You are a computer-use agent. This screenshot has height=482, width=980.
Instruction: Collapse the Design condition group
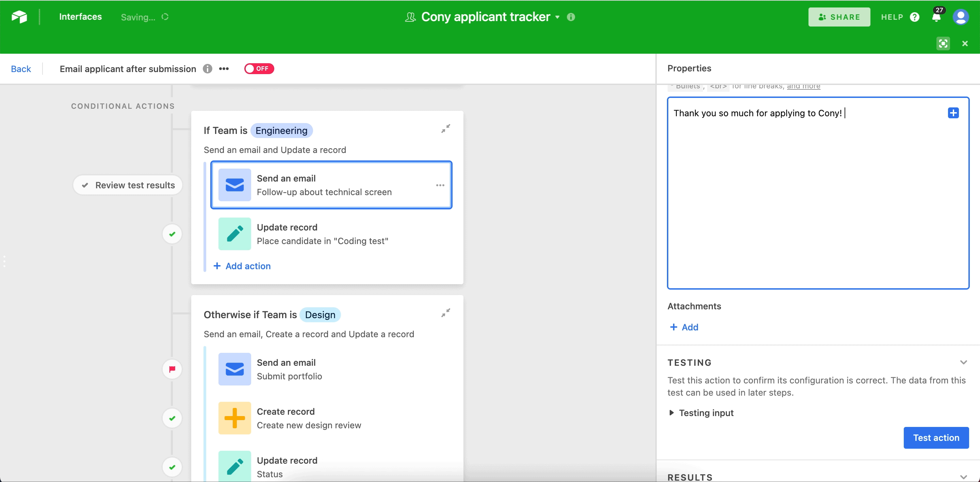[x=445, y=313]
